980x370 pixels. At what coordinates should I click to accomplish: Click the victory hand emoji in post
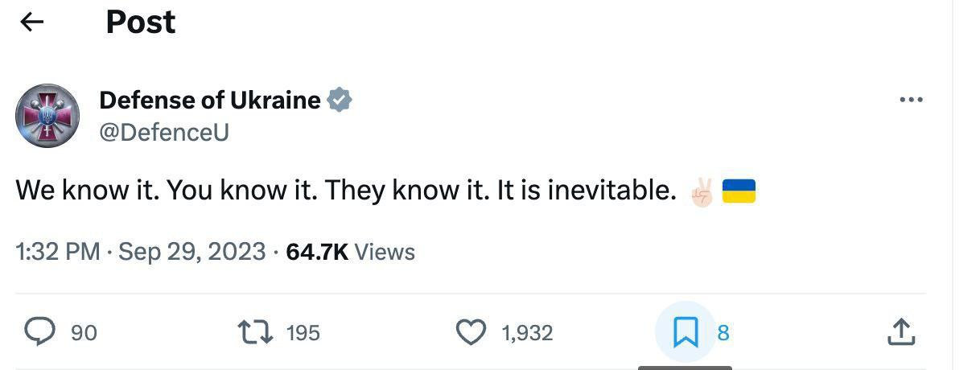pos(702,191)
